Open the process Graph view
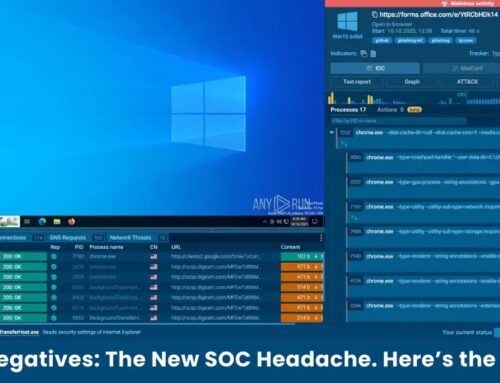 412,82
